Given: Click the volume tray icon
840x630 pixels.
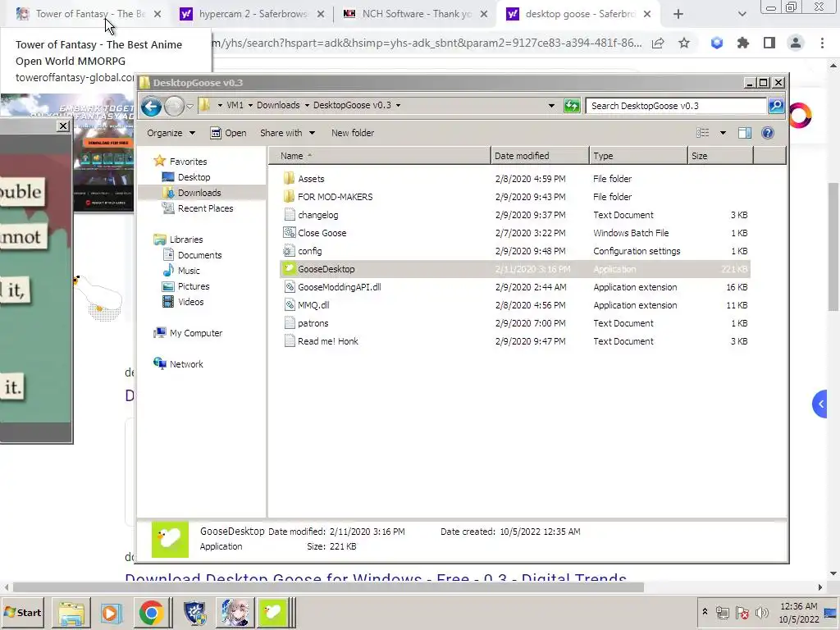Looking at the screenshot, I should click(762, 612).
